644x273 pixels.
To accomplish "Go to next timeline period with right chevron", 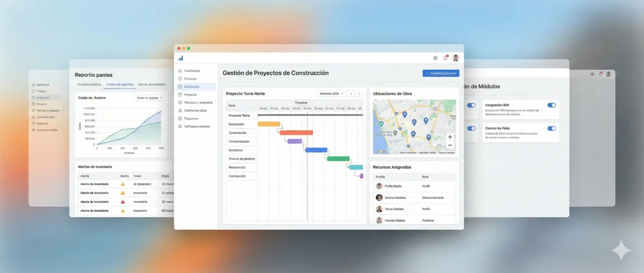I will [x=359, y=94].
